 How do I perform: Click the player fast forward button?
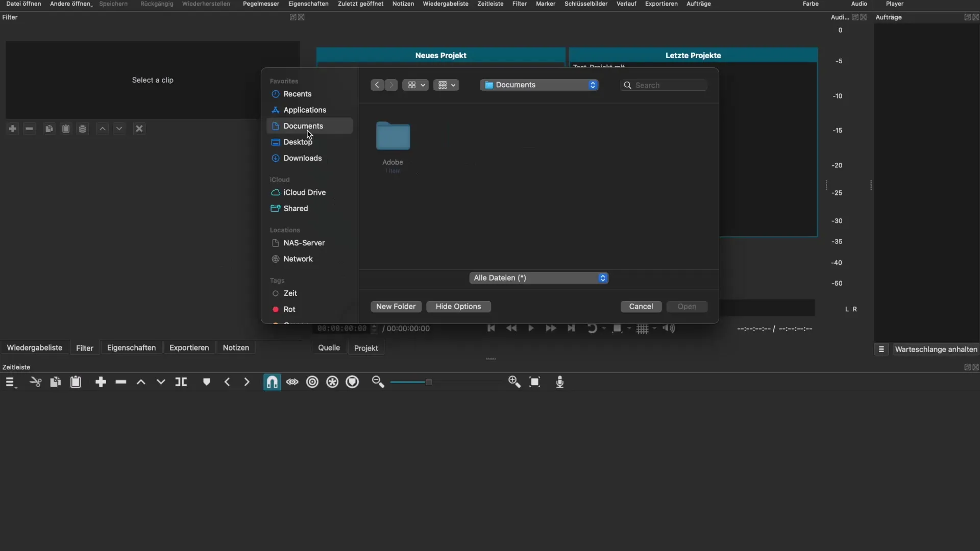[551, 328]
